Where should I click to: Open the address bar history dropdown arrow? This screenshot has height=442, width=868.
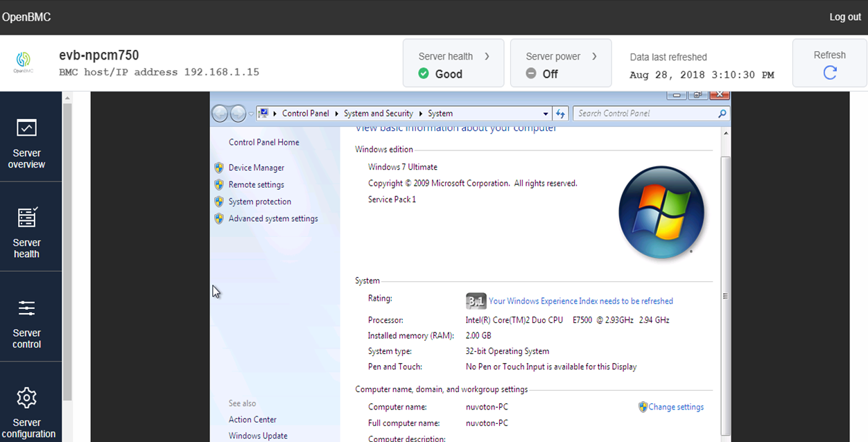pos(546,114)
